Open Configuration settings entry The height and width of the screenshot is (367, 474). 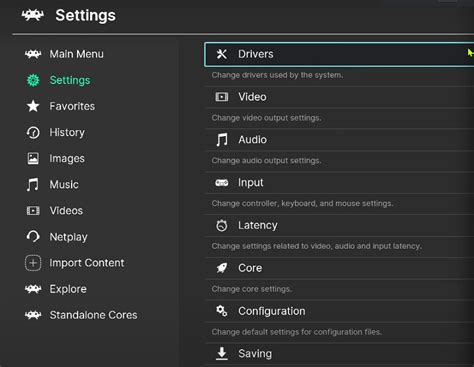(339, 311)
